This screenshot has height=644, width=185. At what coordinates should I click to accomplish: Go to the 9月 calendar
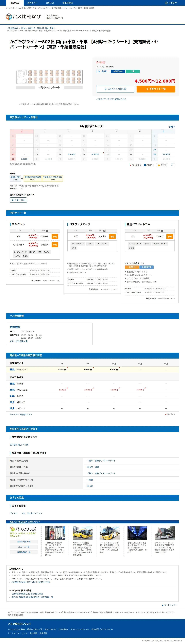[x=172, y=127]
